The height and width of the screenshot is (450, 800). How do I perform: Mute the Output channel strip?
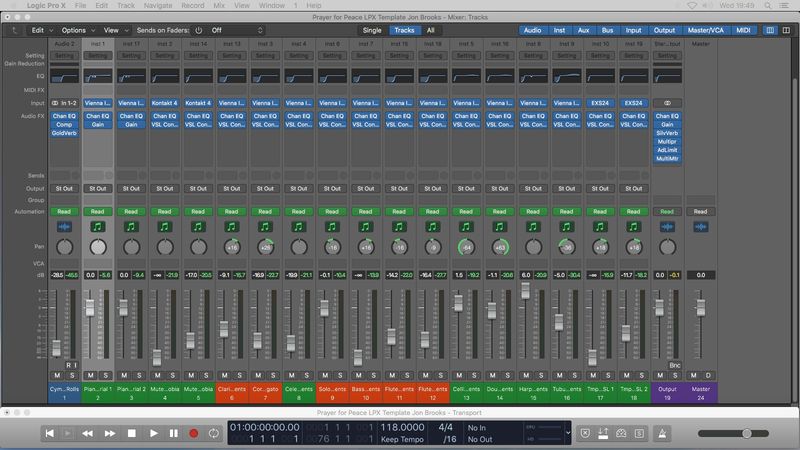coord(660,376)
